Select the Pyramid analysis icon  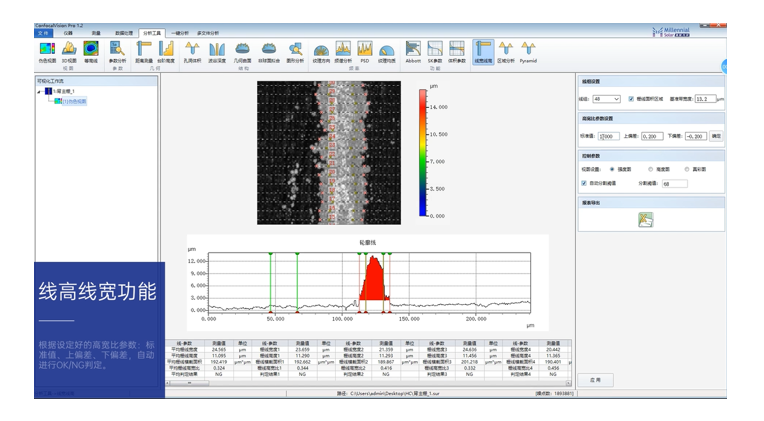click(x=528, y=50)
